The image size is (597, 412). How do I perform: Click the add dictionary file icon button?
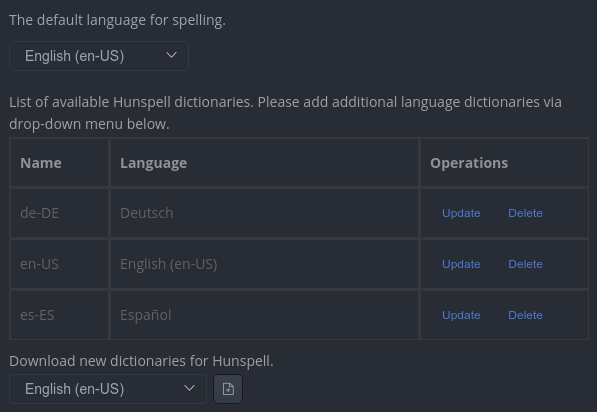pyautogui.click(x=228, y=389)
